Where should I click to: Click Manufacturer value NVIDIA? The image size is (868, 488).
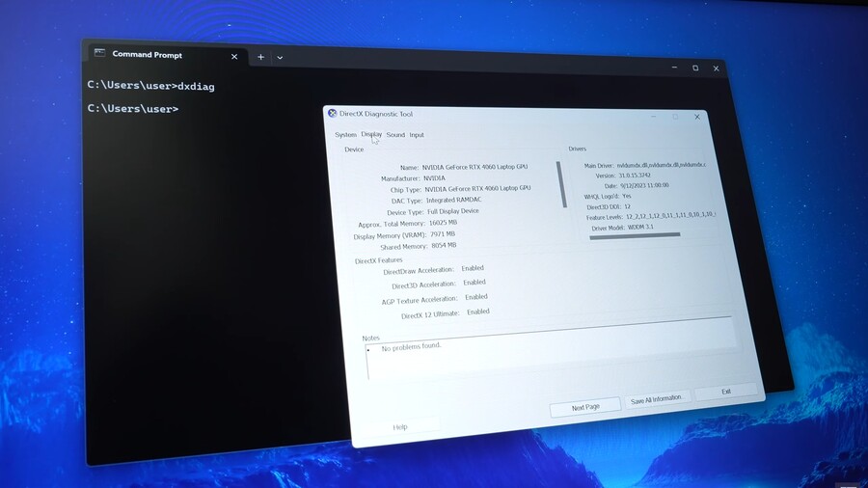click(x=434, y=178)
